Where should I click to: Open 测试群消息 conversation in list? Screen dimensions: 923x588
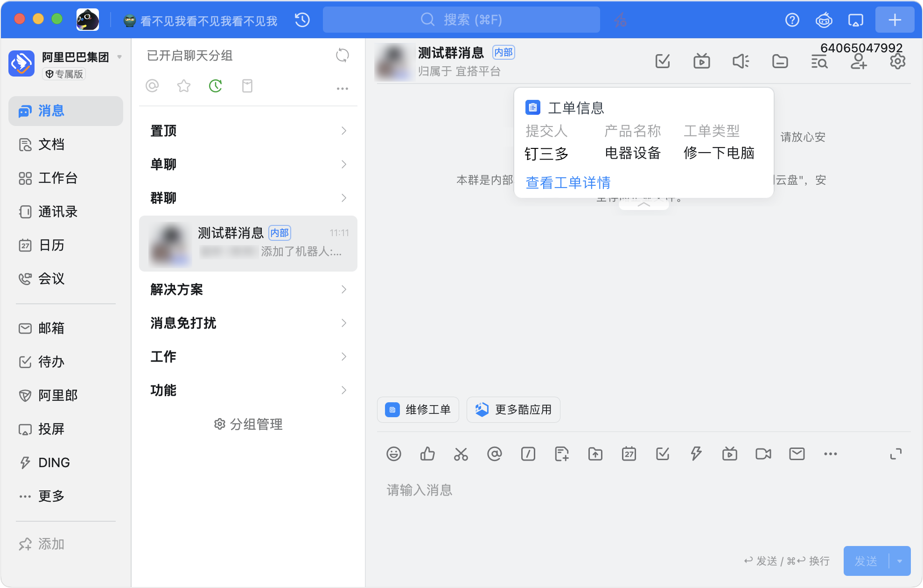tap(248, 244)
